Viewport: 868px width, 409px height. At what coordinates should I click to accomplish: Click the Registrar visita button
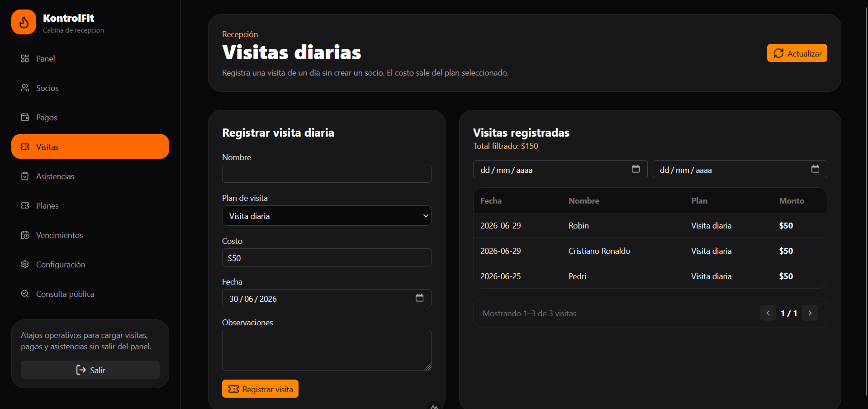(260, 389)
